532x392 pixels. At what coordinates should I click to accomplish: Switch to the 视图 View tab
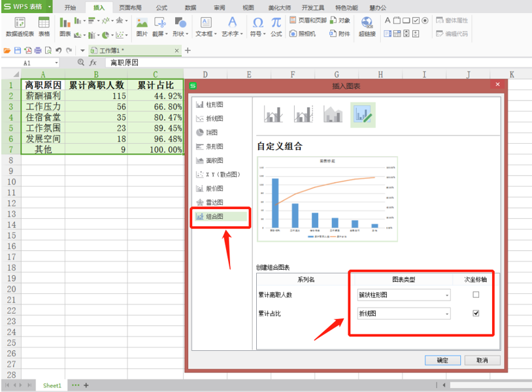[248, 7]
